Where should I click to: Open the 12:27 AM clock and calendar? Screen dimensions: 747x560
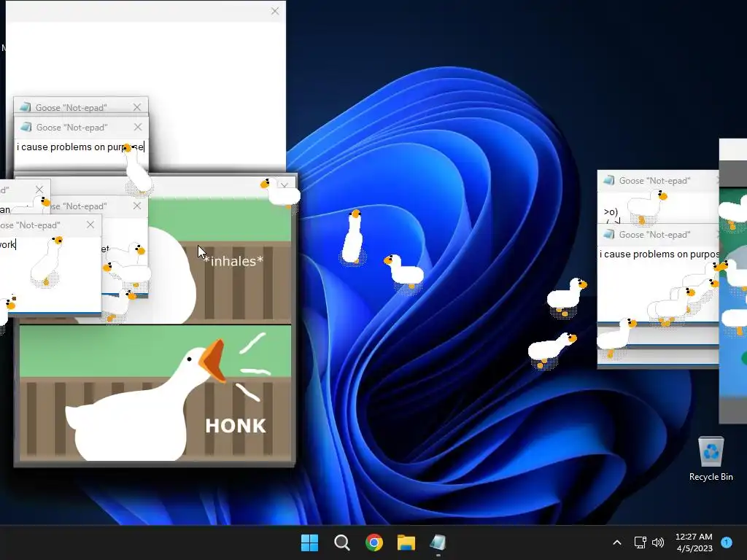(x=694, y=542)
